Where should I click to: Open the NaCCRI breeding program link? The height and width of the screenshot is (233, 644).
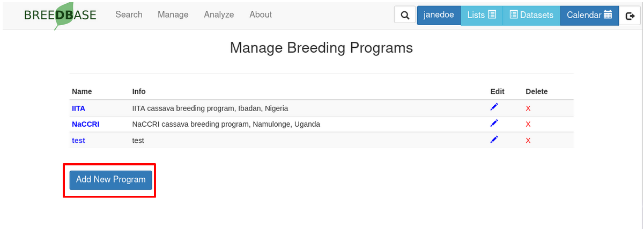coord(85,124)
